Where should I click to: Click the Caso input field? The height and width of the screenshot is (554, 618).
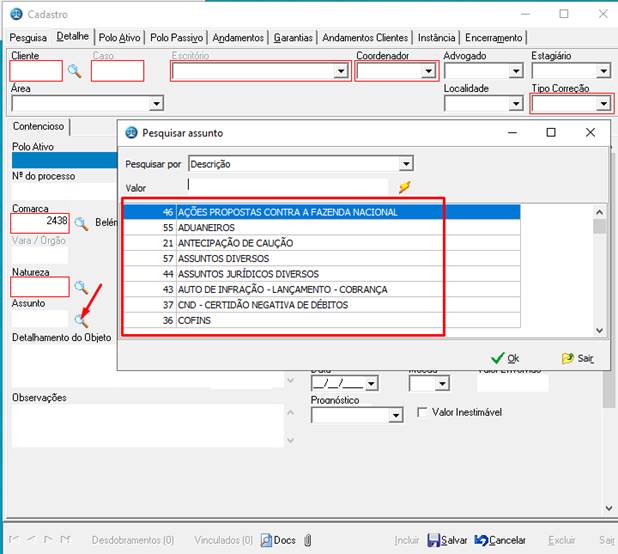point(117,71)
